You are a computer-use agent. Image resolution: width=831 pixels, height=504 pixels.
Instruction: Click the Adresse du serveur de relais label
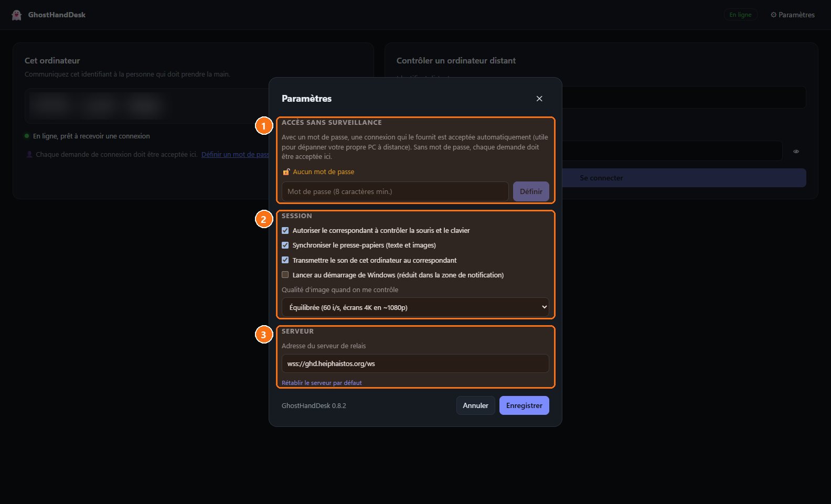(324, 346)
